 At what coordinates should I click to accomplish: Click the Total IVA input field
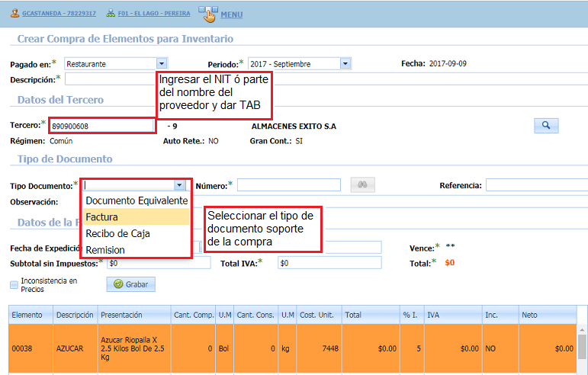pyautogui.click(x=329, y=263)
